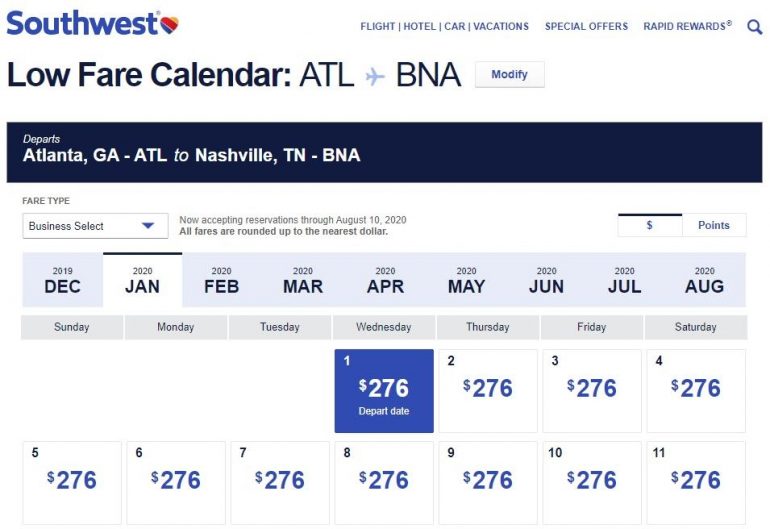Select the FEB 2020 month tab

[221, 279]
